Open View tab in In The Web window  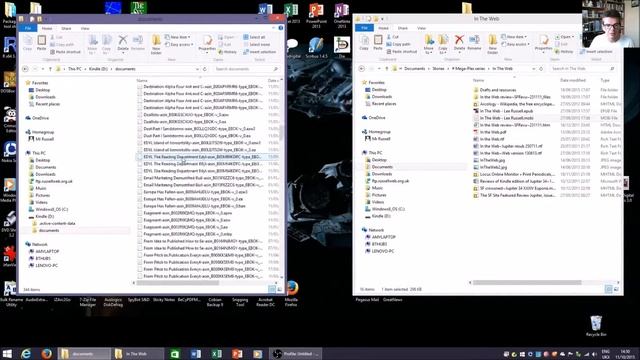tap(421, 28)
